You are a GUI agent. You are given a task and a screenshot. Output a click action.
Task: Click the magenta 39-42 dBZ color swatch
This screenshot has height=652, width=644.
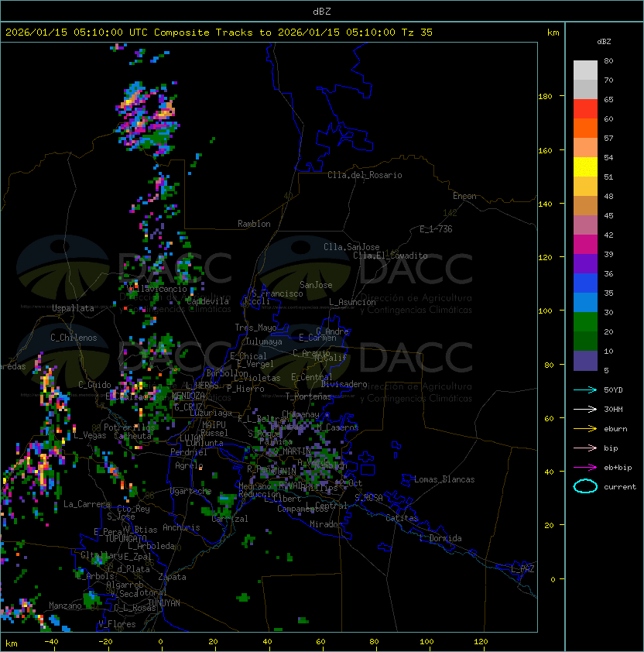click(585, 245)
